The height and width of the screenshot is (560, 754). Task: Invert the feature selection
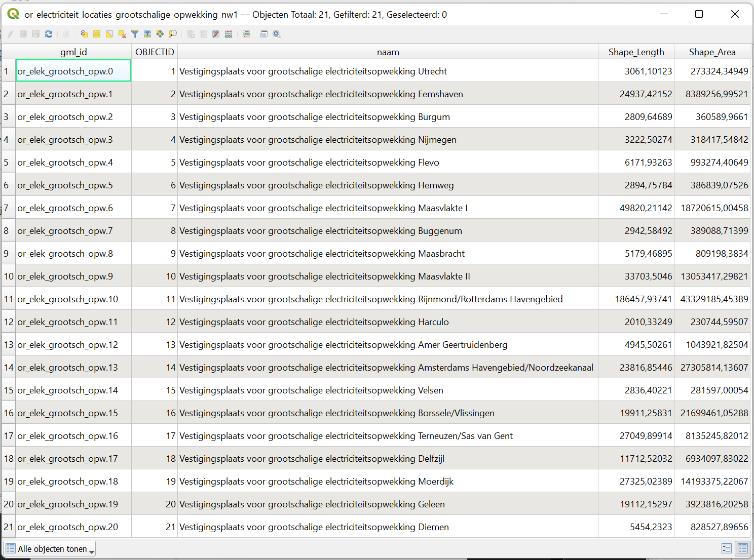point(109,34)
